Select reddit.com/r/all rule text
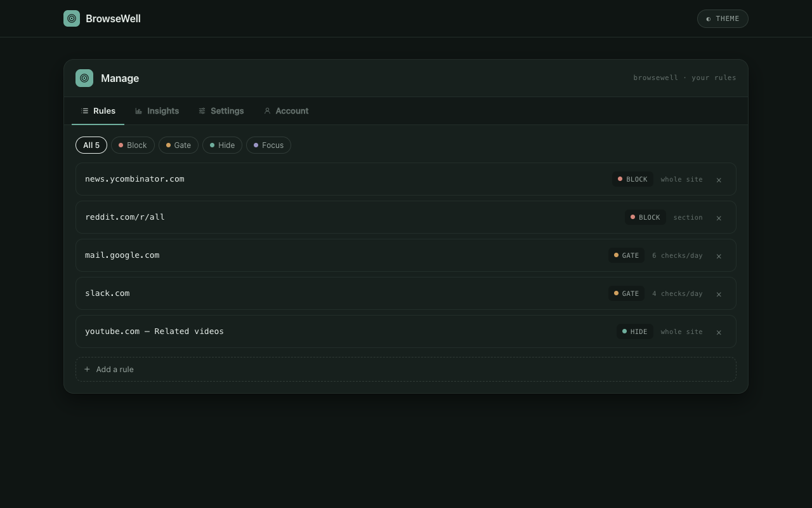812x508 pixels. [x=125, y=217]
